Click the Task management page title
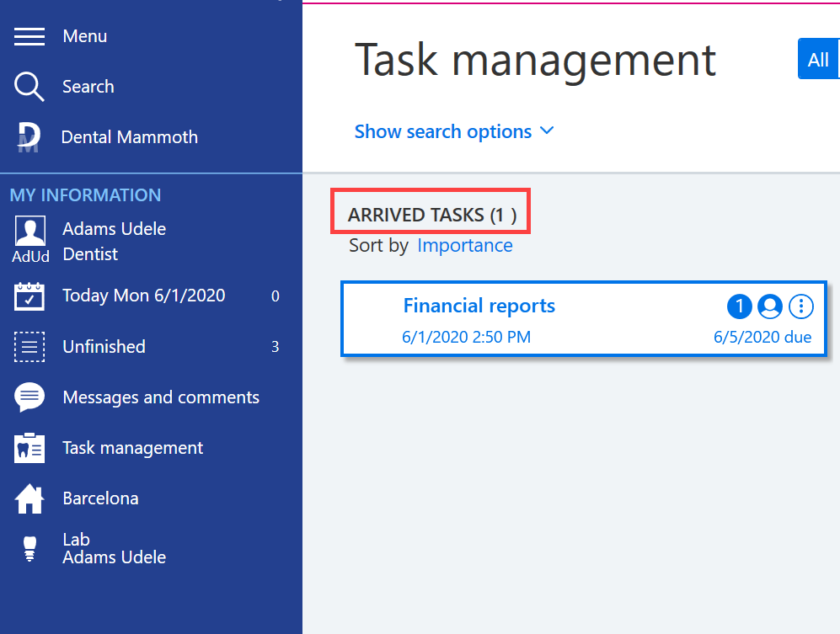Image resolution: width=840 pixels, height=634 pixels. 535,61
